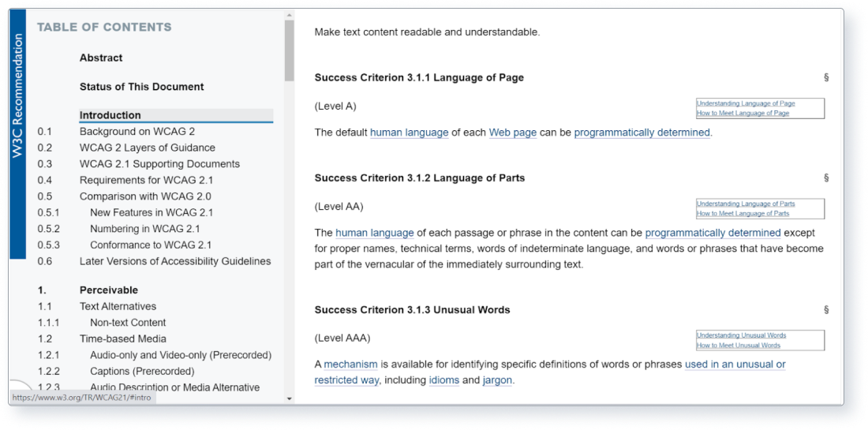The image size is (868, 430).
Task: Open 'used in an unusual or' link
Action: click(735, 365)
